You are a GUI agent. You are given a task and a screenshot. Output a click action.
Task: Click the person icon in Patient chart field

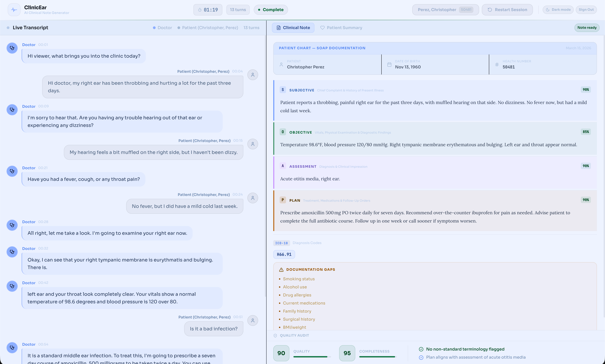tap(281, 65)
